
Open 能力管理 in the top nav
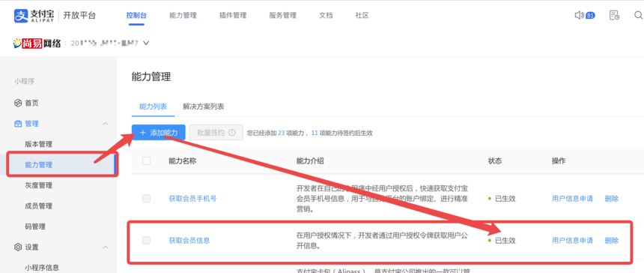[x=183, y=16]
